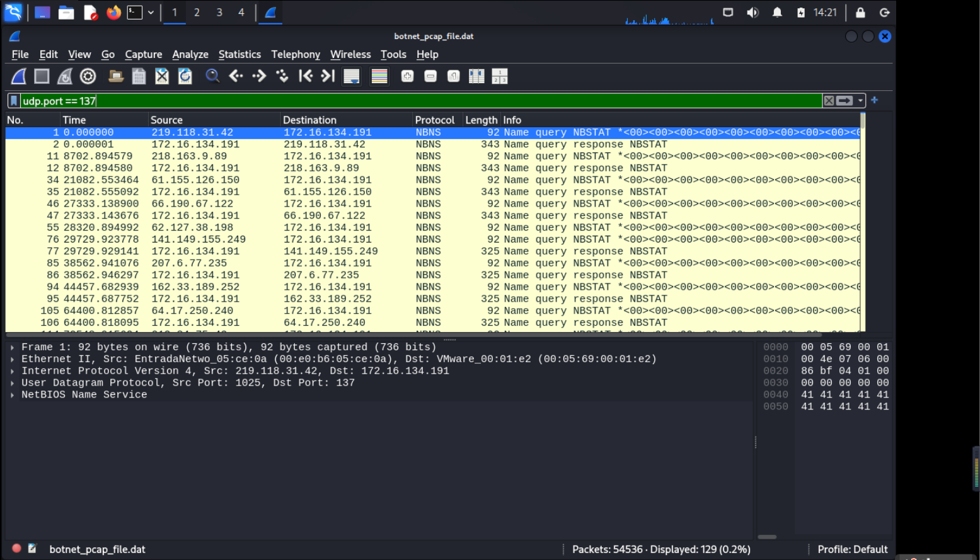Open a capture file

[x=116, y=76]
